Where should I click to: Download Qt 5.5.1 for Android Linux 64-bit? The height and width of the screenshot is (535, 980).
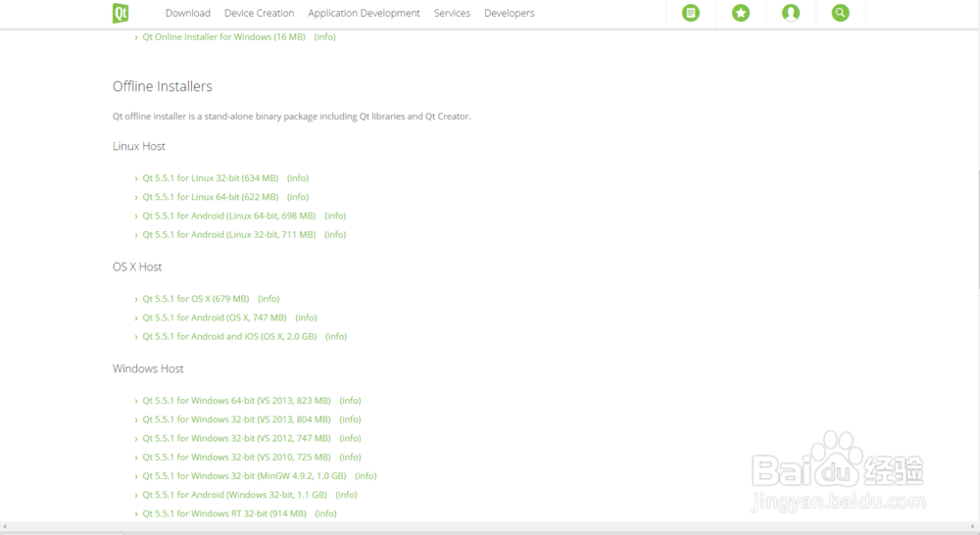pyautogui.click(x=228, y=216)
